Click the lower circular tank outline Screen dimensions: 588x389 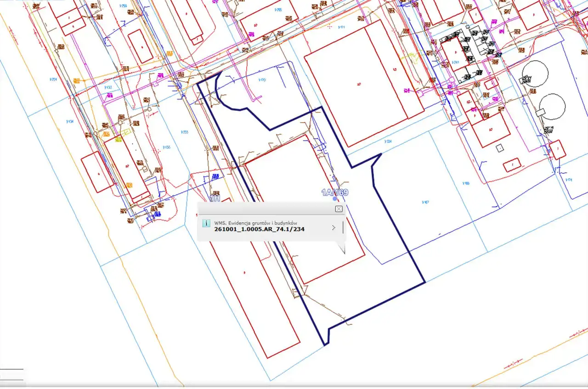coord(552,106)
